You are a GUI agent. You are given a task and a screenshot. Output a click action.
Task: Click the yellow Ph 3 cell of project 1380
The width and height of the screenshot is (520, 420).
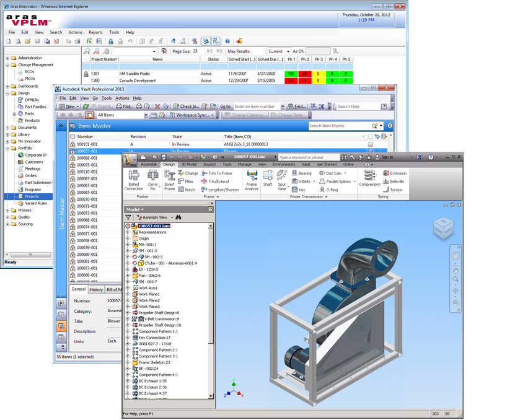319,81
